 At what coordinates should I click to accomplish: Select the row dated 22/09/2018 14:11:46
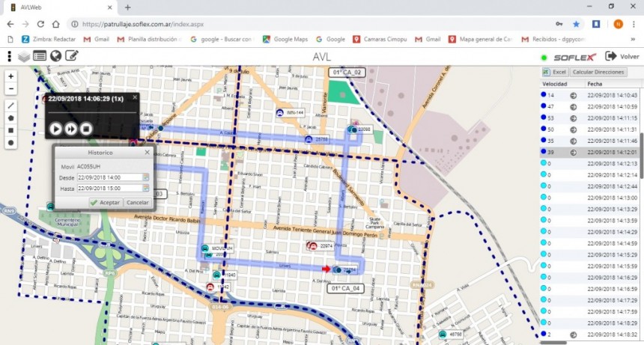point(589,141)
